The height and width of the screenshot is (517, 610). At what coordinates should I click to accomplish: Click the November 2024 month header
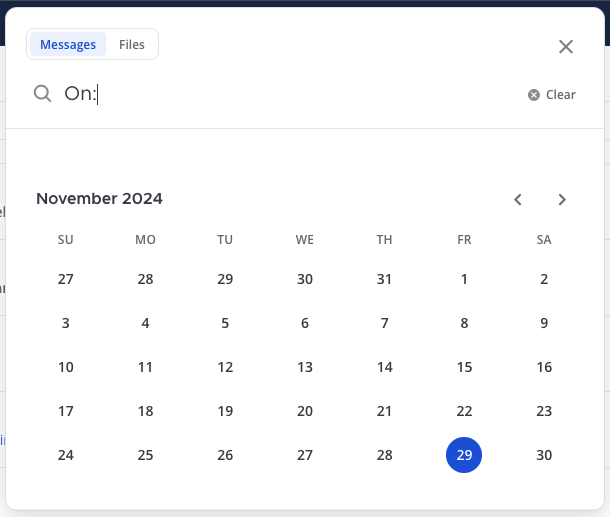(x=99, y=199)
